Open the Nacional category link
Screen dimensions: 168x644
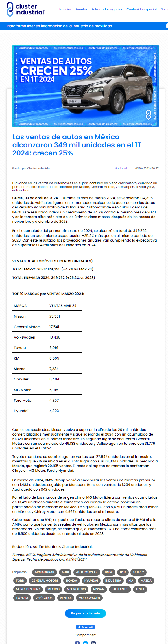point(121,168)
